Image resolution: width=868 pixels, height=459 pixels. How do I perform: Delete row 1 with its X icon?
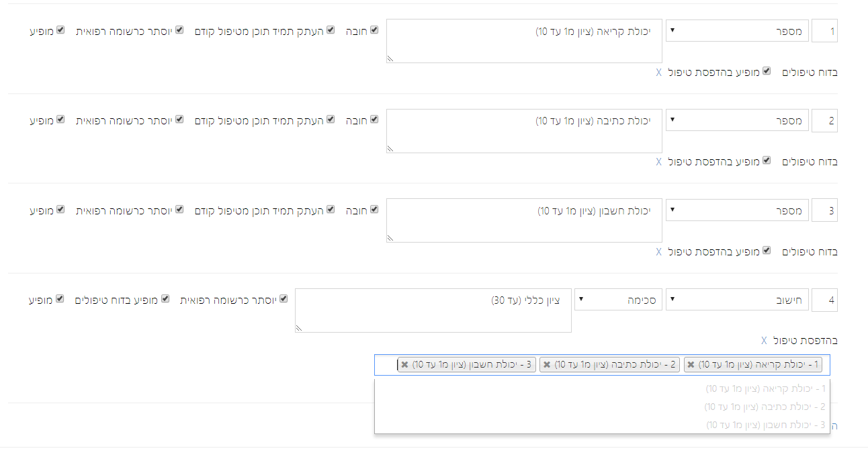[658, 72]
